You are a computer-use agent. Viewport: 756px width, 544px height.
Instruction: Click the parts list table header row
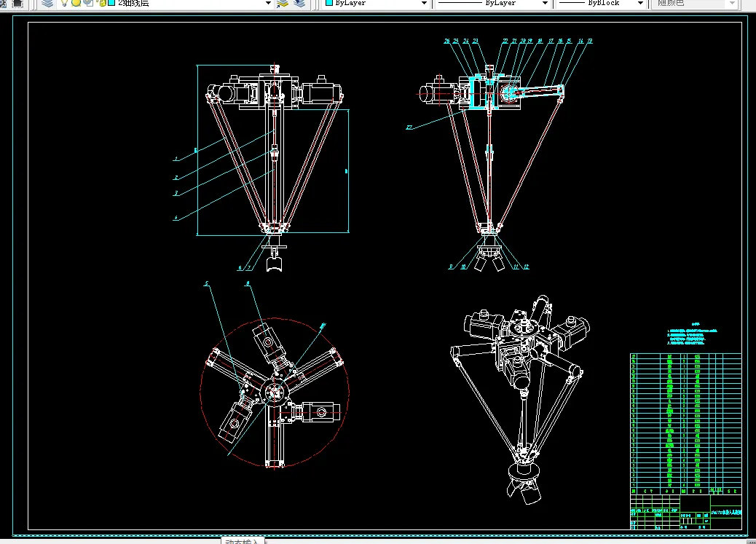pos(685,491)
